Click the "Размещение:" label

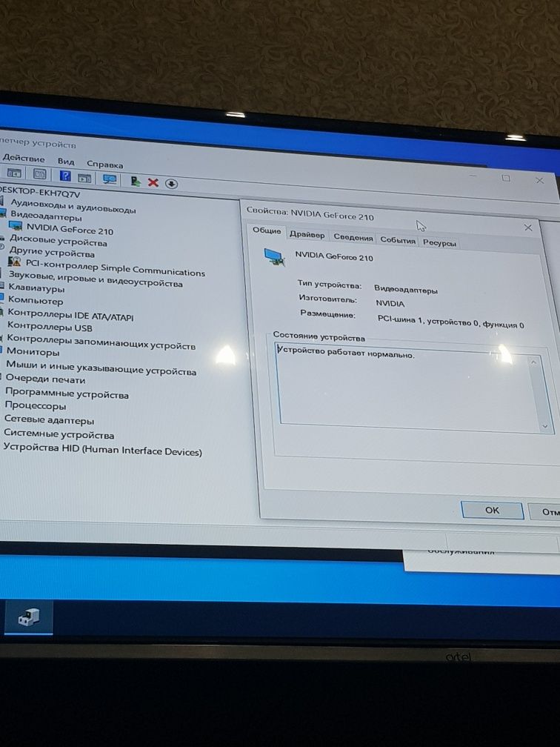(x=327, y=313)
